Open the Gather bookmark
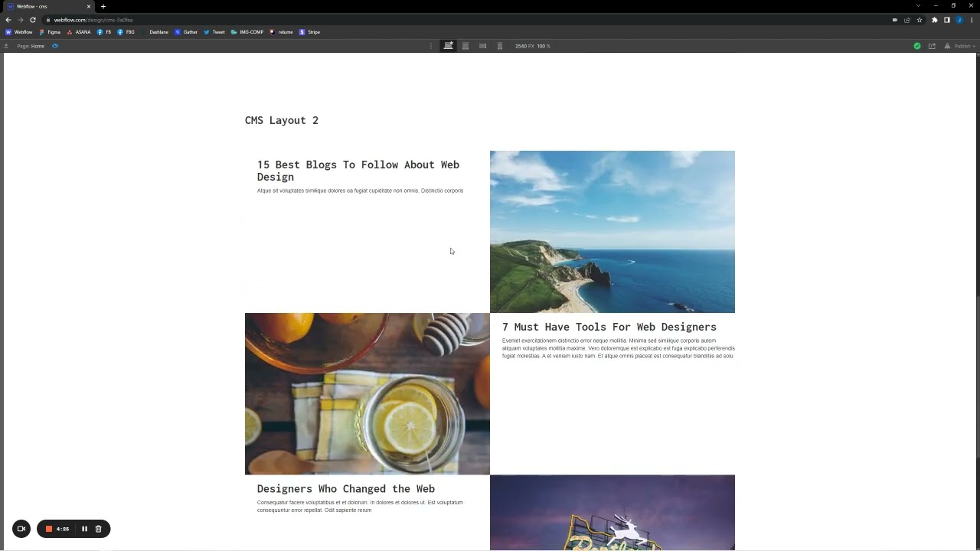This screenshot has width=980, height=551. (186, 32)
